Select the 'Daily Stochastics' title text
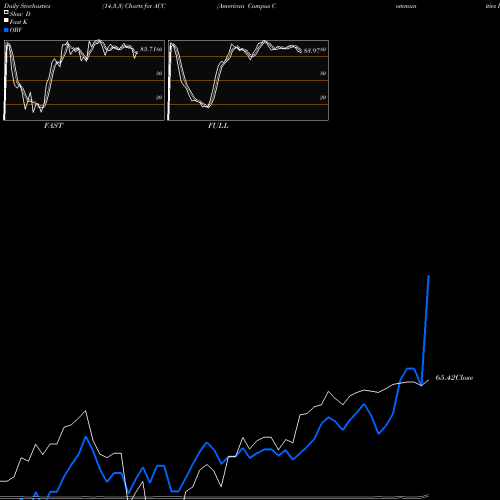500x500 pixels. pyautogui.click(x=27, y=6)
